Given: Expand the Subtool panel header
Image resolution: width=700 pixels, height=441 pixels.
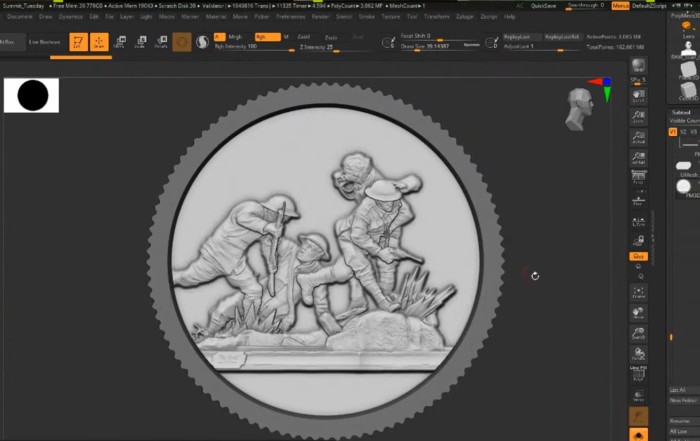Looking at the screenshot, I should click(683, 112).
